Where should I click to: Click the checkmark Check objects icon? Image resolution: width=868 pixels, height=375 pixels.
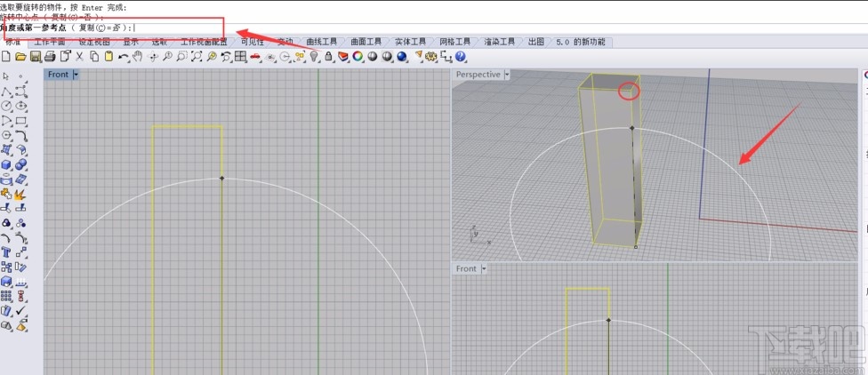tap(21, 310)
